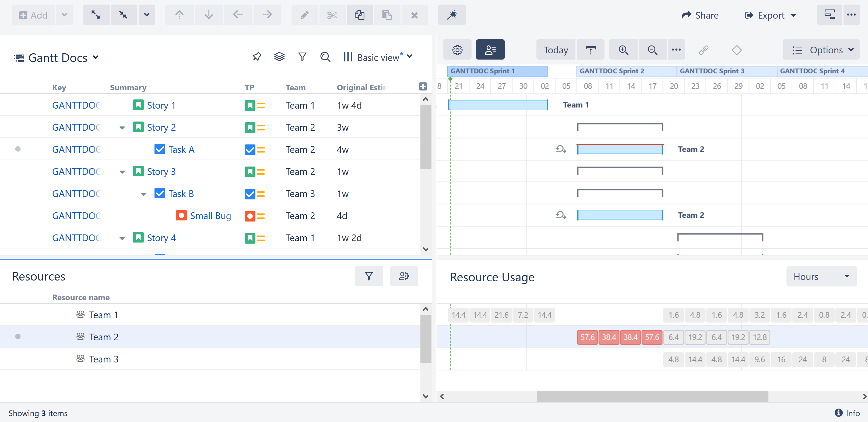Toggle the dependency link button

tap(703, 50)
